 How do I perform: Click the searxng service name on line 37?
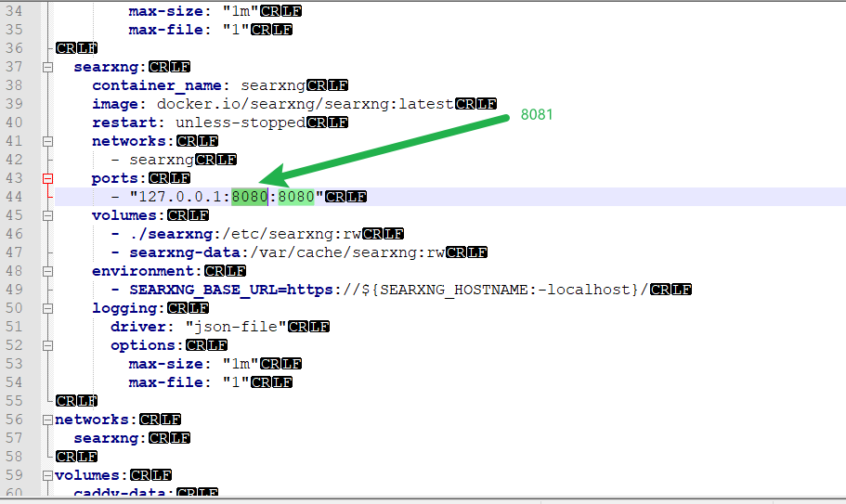[106, 68]
